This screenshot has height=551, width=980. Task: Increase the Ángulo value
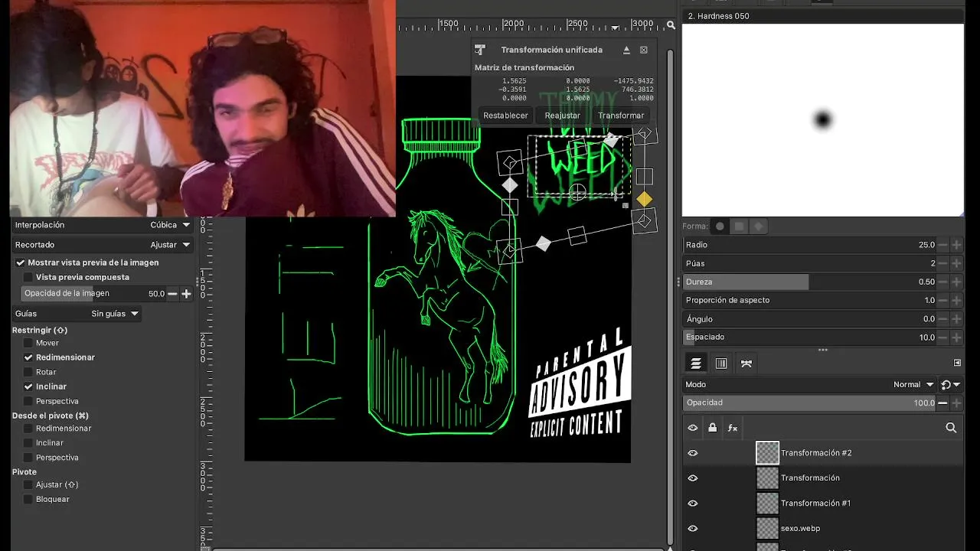(956, 318)
